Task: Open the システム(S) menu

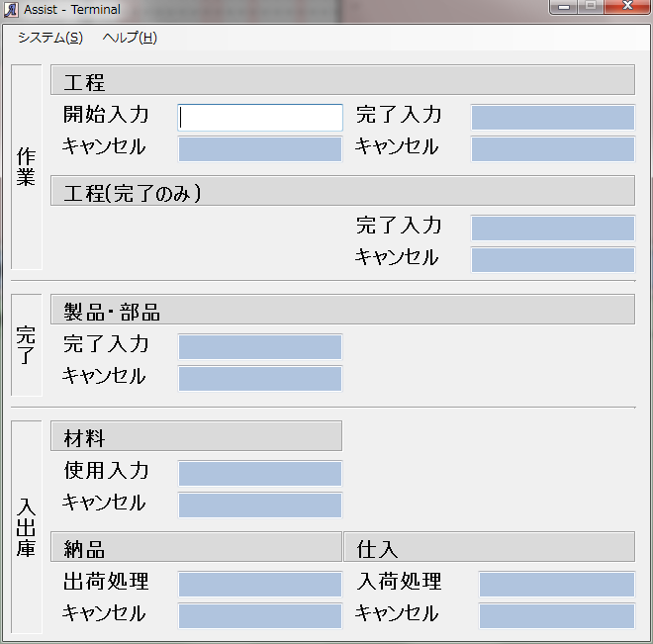Action: [50, 38]
